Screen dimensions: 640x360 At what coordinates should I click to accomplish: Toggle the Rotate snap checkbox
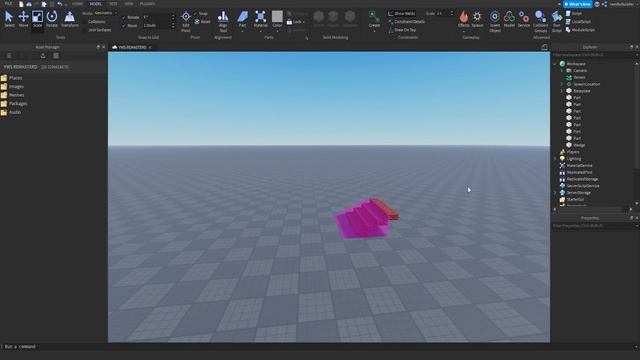click(124, 18)
